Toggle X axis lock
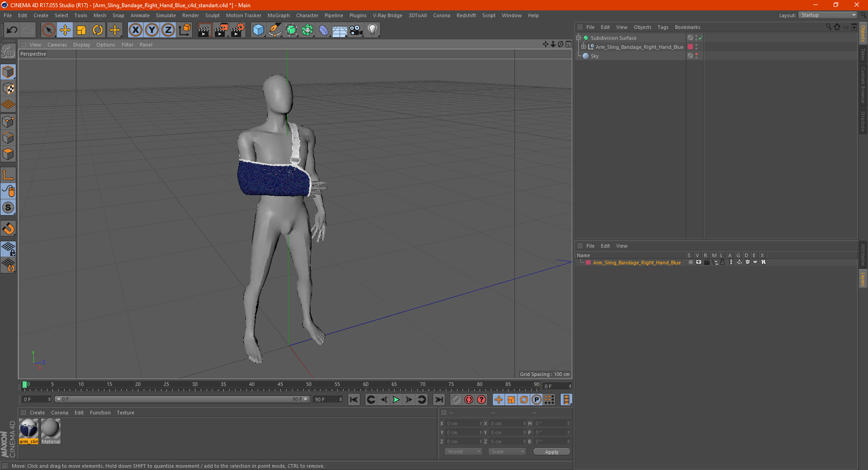 pyautogui.click(x=135, y=30)
